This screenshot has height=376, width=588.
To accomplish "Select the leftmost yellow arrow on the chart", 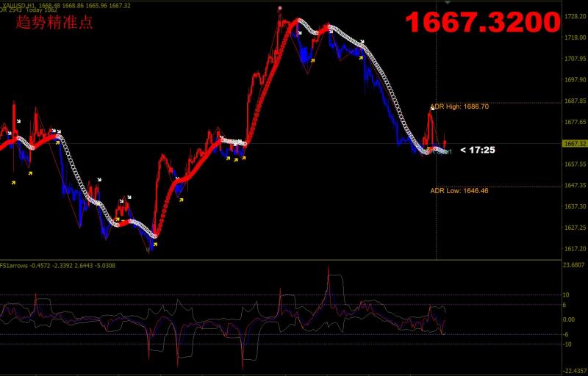I will [12, 182].
